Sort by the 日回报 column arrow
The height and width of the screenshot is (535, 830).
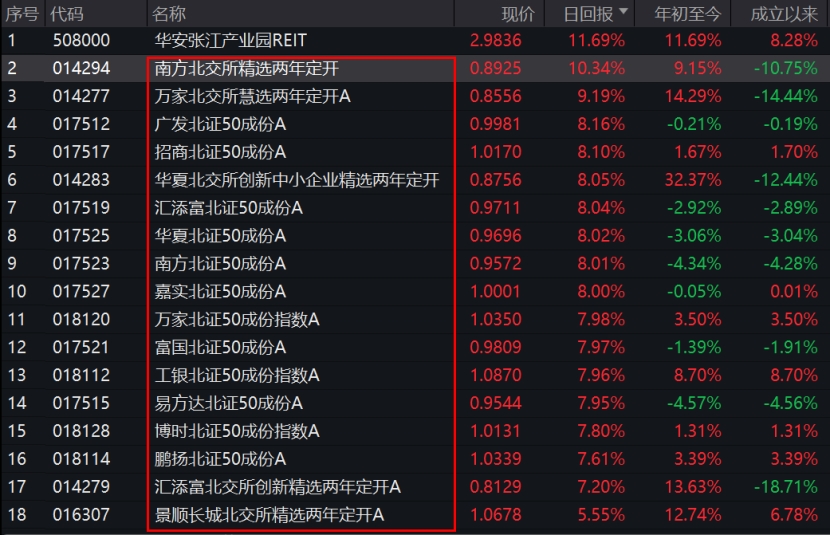pyautogui.click(x=623, y=12)
